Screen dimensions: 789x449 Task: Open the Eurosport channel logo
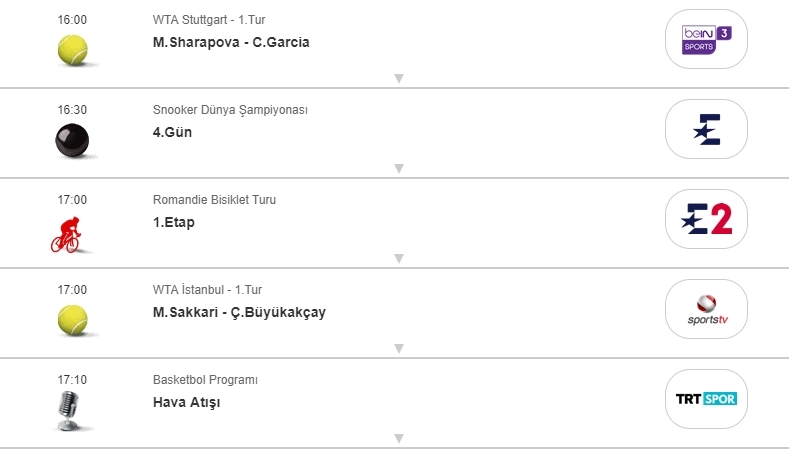pyautogui.click(x=706, y=129)
